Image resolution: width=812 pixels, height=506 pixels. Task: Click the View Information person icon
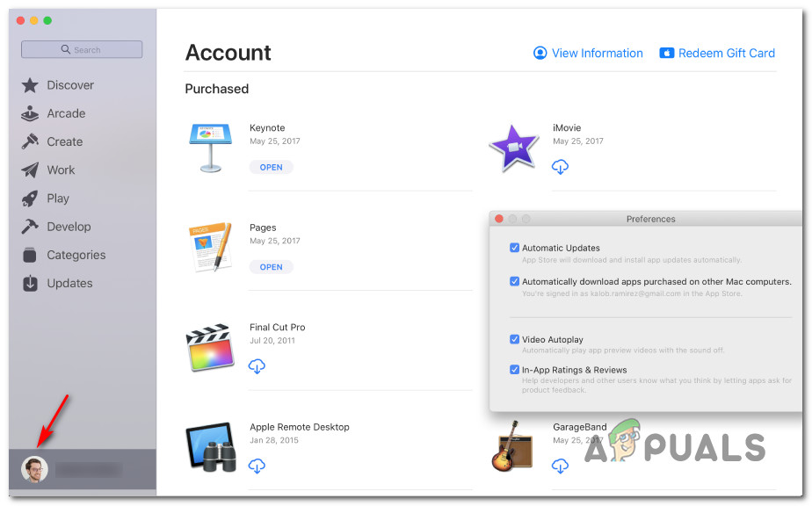[x=540, y=53]
